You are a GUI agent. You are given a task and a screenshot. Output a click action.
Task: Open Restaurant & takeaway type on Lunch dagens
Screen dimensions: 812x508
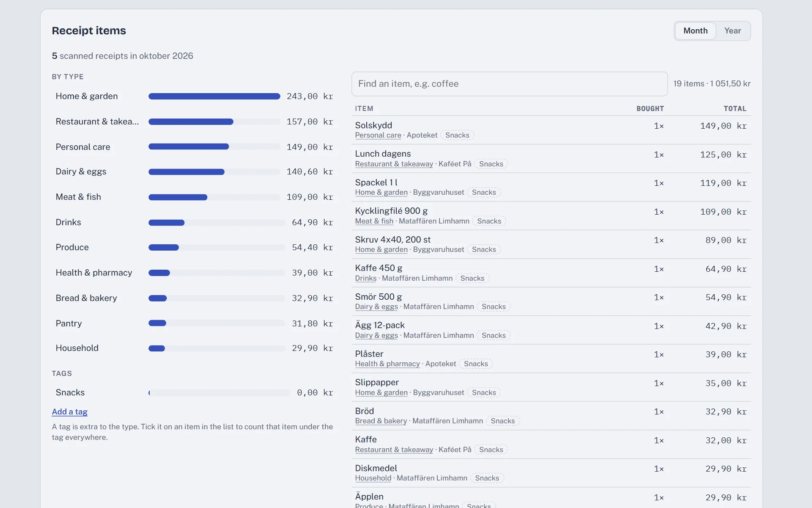click(394, 164)
